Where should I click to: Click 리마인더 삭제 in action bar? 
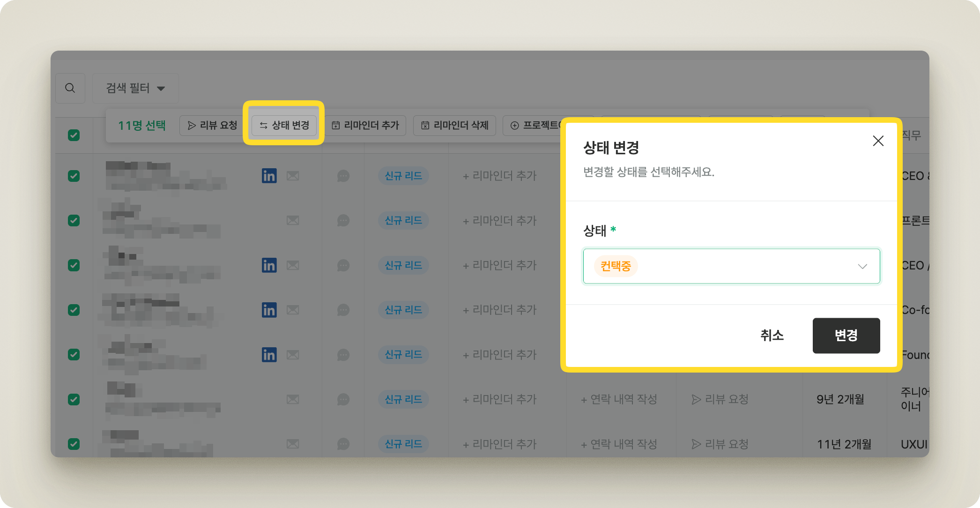(454, 125)
